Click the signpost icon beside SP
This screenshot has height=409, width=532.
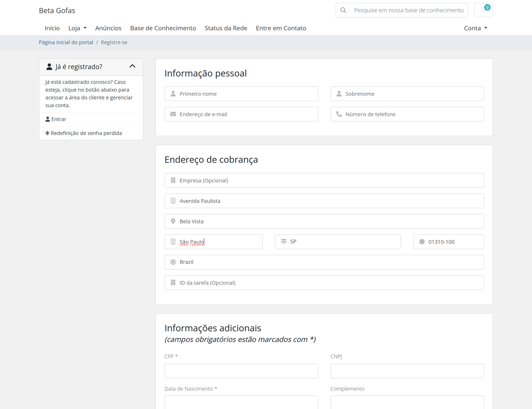click(284, 242)
